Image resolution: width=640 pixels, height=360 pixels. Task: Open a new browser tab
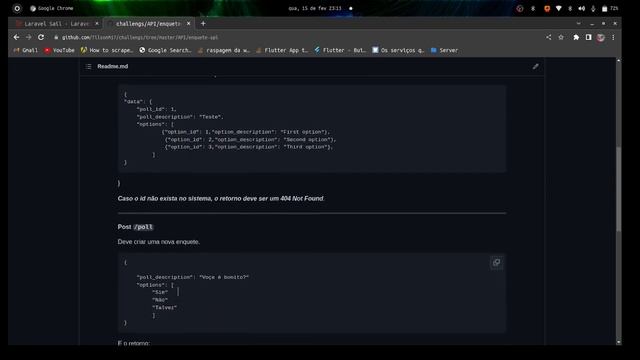[203, 24]
